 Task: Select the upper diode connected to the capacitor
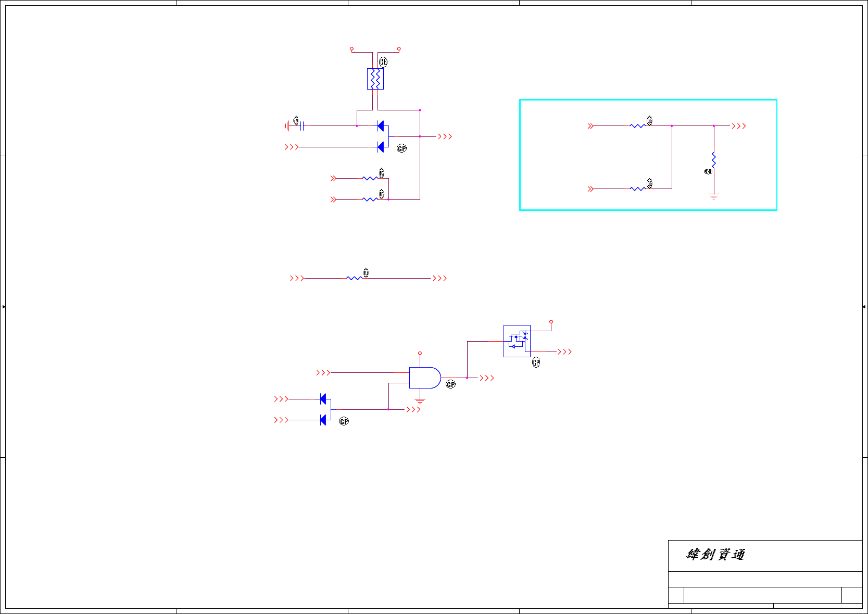(x=381, y=126)
